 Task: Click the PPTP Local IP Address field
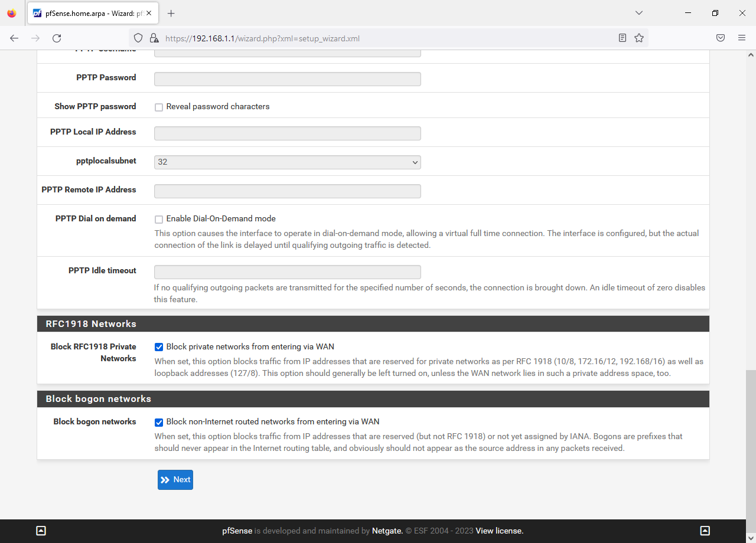[x=288, y=133]
